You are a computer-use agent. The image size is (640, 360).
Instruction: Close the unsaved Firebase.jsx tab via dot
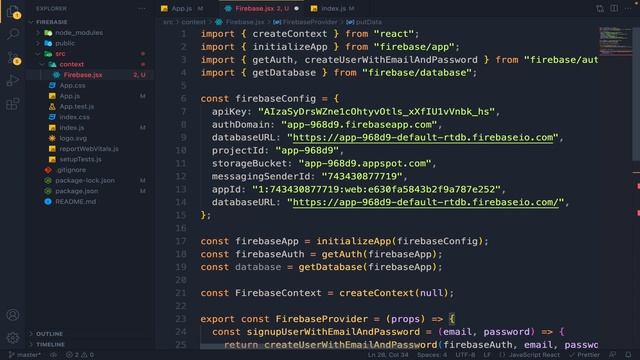[297, 9]
